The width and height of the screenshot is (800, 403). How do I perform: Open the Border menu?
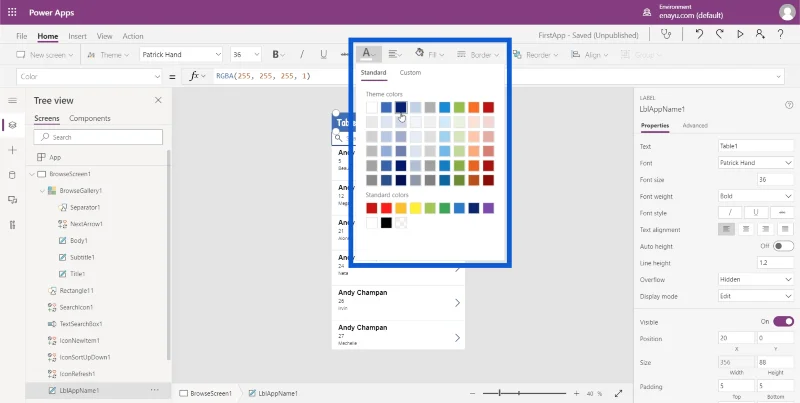click(478, 55)
